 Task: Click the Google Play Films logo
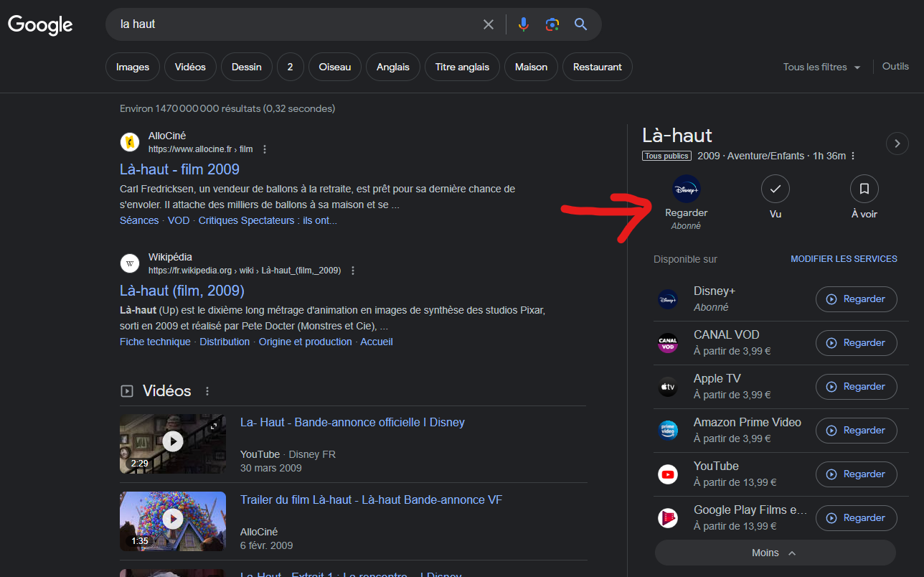pyautogui.click(x=668, y=518)
